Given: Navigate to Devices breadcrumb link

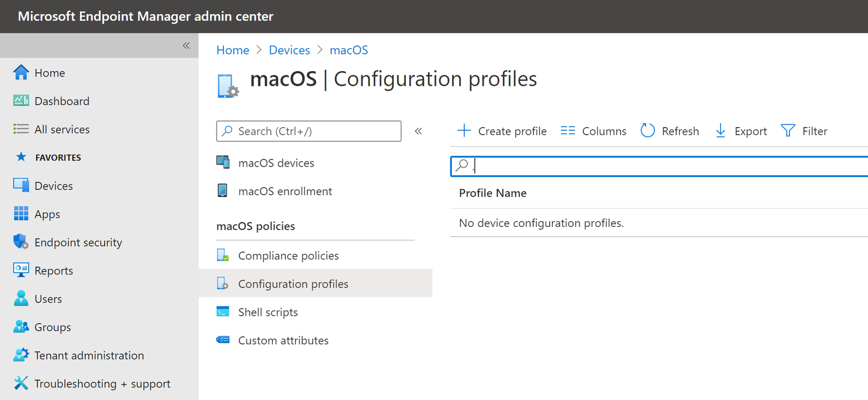Looking at the screenshot, I should tap(290, 50).
